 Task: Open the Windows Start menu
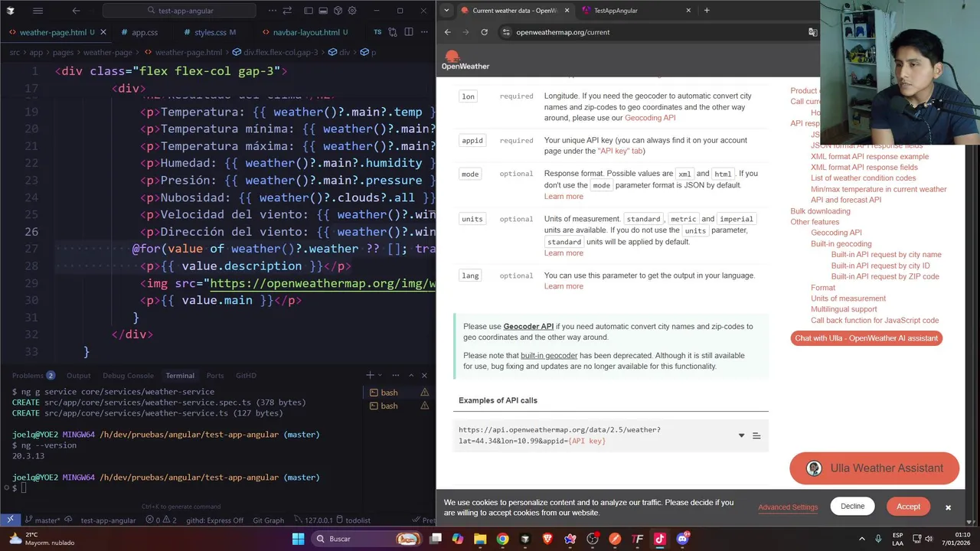[x=298, y=539]
